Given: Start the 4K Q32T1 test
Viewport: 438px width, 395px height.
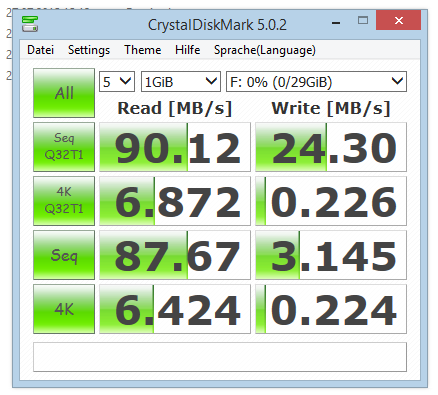Looking at the screenshot, I should [64, 201].
